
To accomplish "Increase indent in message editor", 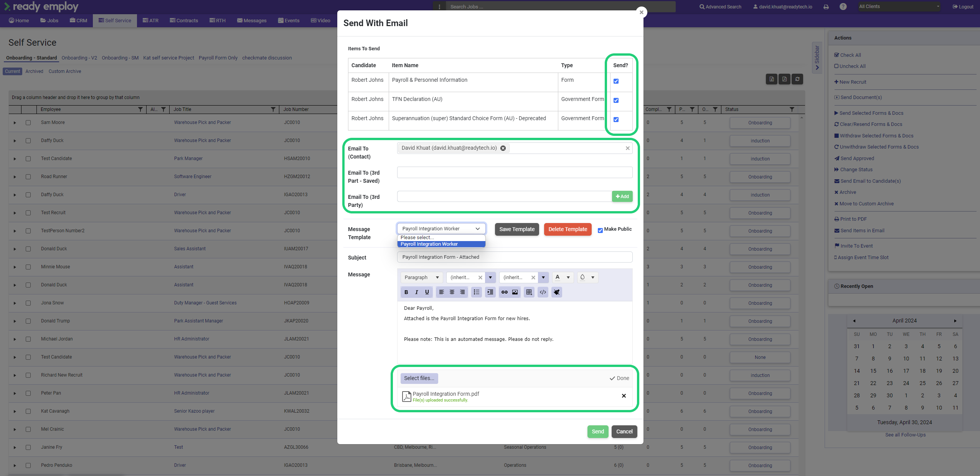I will [x=490, y=292].
